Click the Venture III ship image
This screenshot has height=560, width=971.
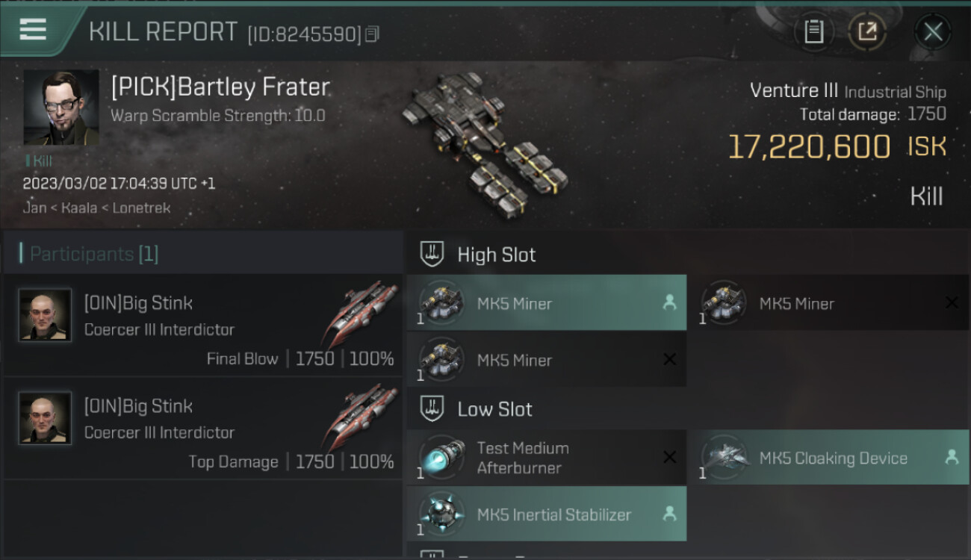(483, 141)
